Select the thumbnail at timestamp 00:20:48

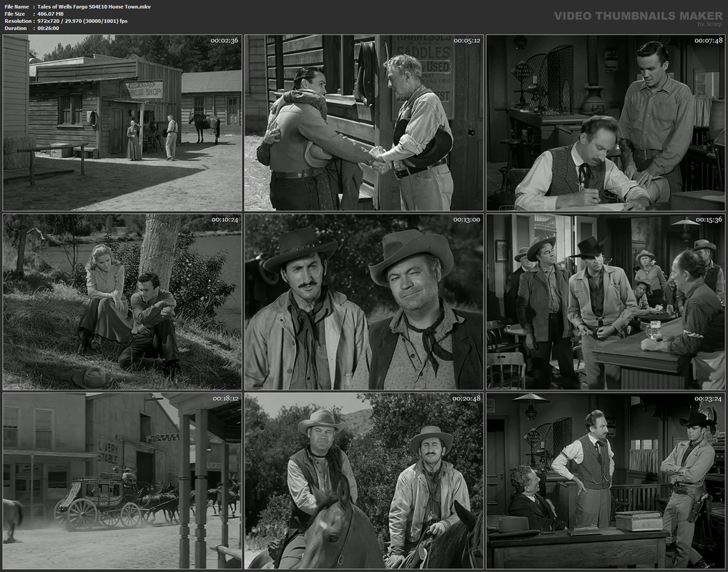click(364, 481)
